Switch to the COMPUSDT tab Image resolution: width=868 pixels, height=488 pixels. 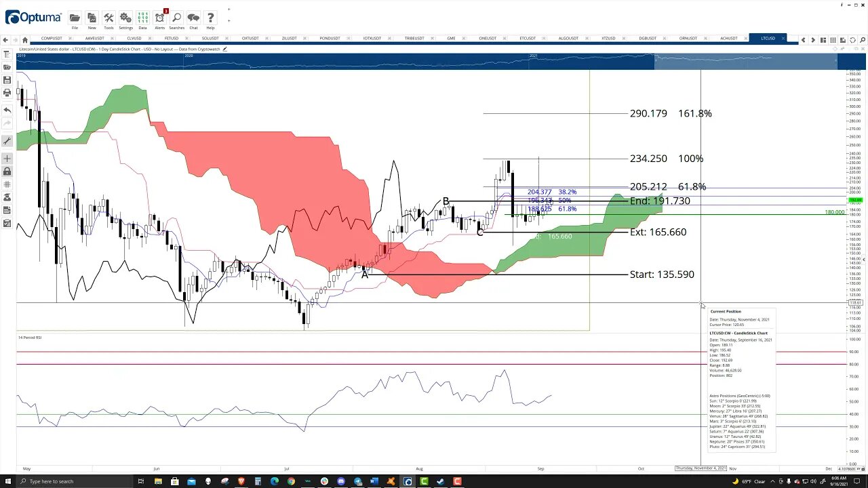tap(52, 39)
